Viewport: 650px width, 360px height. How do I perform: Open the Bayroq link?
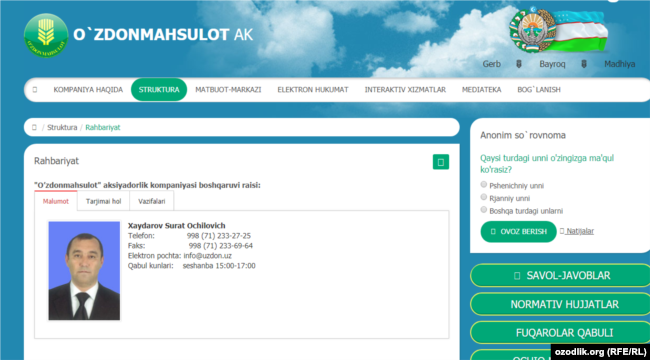pos(552,64)
